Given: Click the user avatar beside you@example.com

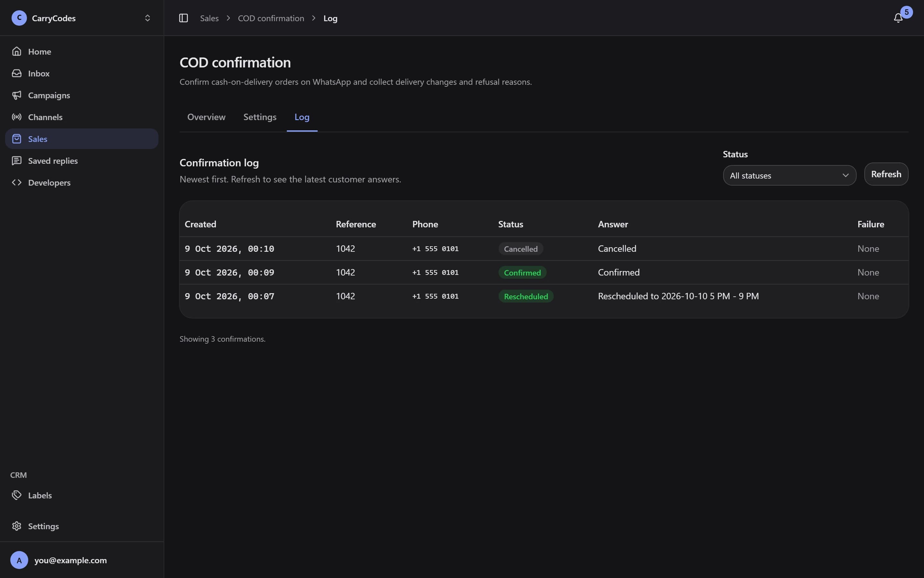Looking at the screenshot, I should tap(19, 560).
